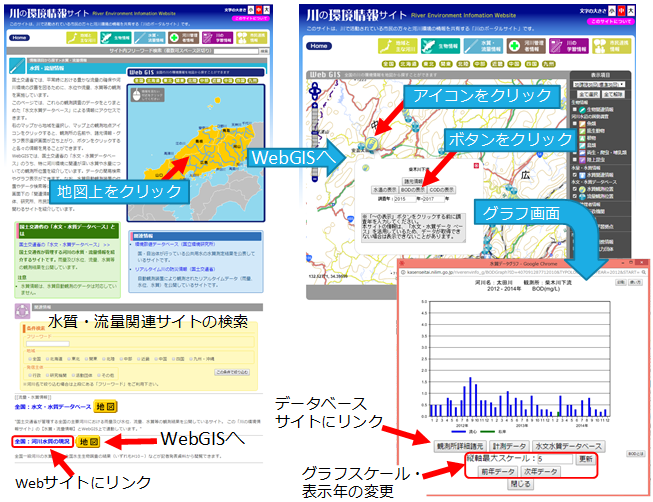Open 生物情報 fish icon in WebGIS page

point(440,46)
